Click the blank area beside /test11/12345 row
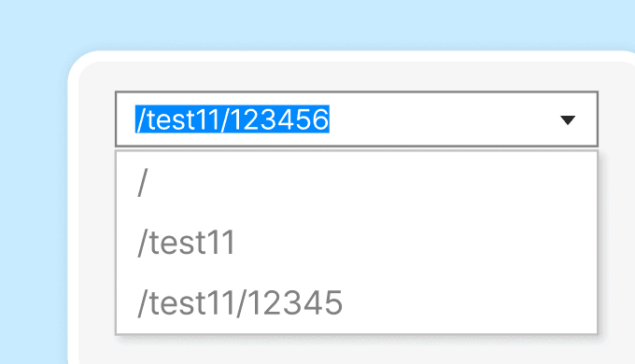635x364 pixels. coord(470,302)
